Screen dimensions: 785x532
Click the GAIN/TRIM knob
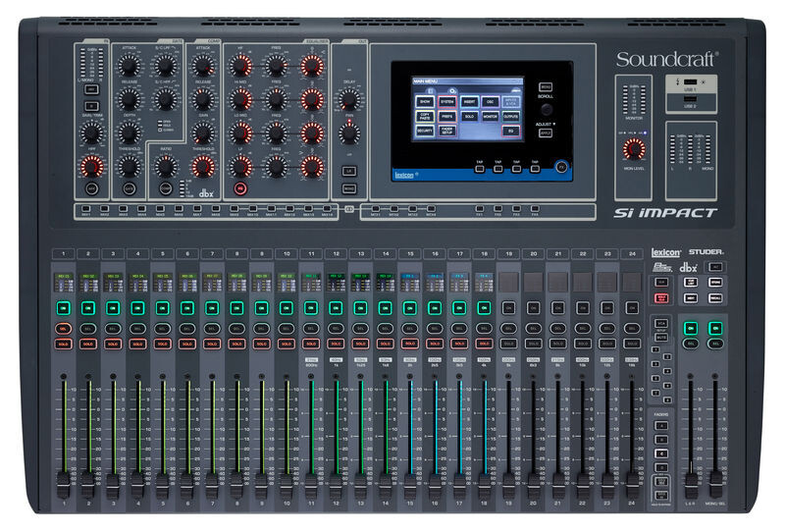pos(91,133)
